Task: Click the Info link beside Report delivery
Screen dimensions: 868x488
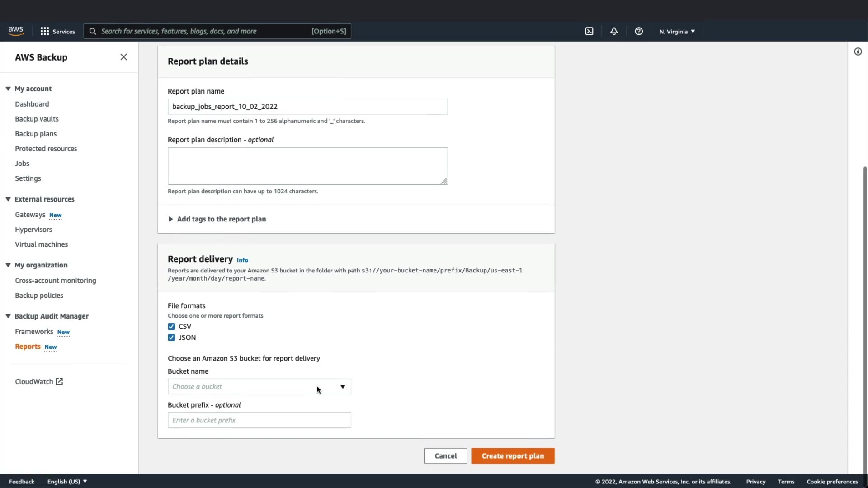Action: coord(242,260)
